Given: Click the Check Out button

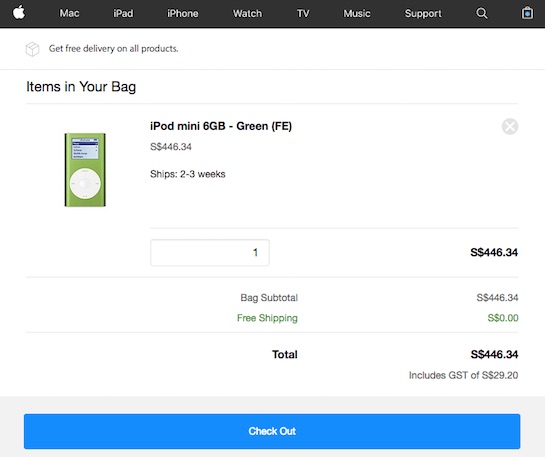Looking at the screenshot, I should [272, 431].
